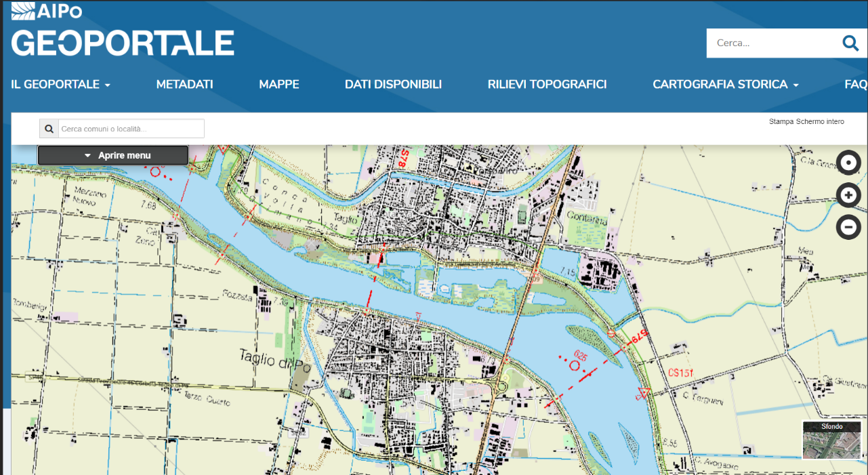Zoom out with the minus icon
The height and width of the screenshot is (475, 868).
click(x=848, y=226)
